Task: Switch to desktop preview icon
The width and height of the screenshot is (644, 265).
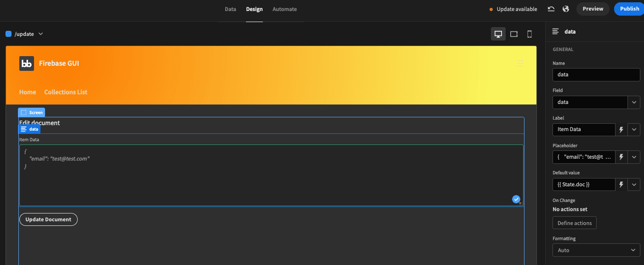Action: (x=498, y=34)
